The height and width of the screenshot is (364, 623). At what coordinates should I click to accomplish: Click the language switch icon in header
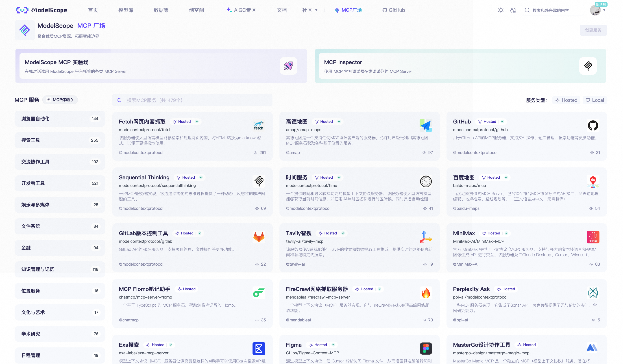click(x=513, y=10)
